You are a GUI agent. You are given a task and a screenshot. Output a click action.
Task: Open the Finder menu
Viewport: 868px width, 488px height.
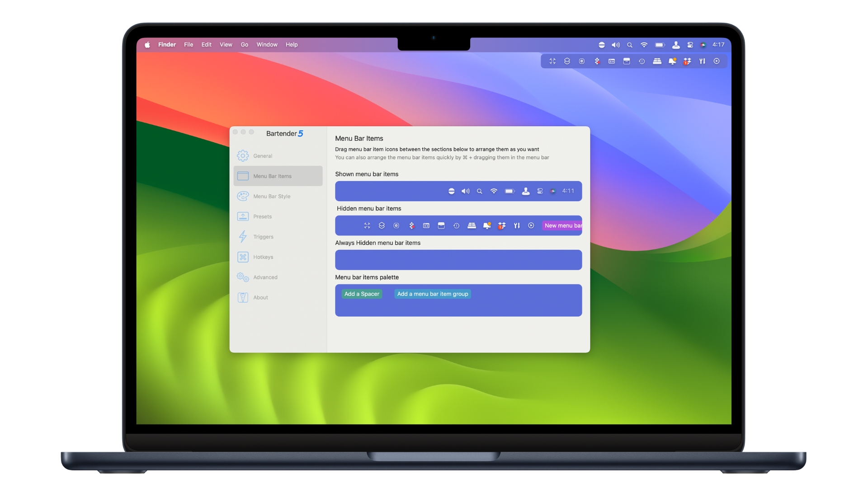coord(167,45)
